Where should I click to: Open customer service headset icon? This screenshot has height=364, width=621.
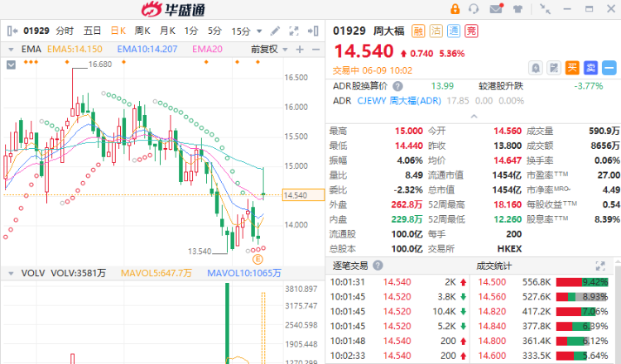474,9
